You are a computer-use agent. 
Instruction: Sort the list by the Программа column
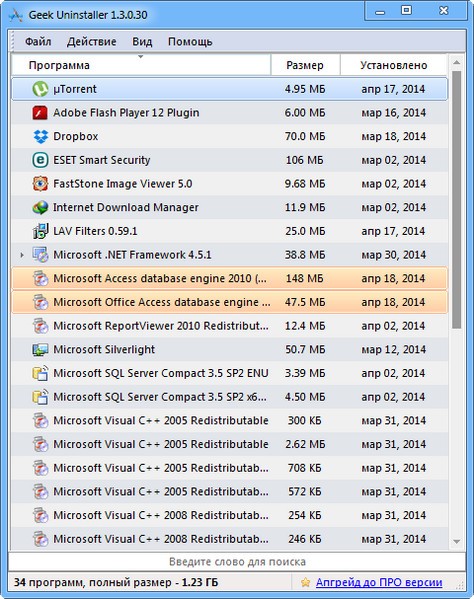point(141,65)
